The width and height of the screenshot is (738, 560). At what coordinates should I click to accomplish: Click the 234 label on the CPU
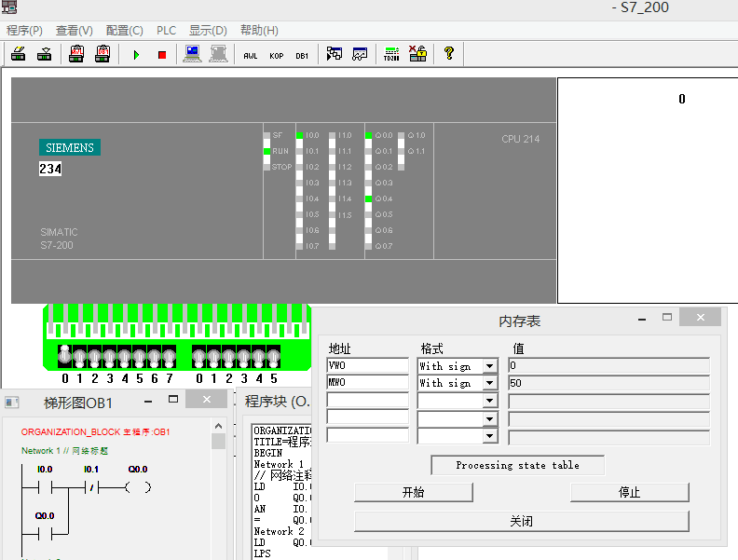(x=50, y=169)
